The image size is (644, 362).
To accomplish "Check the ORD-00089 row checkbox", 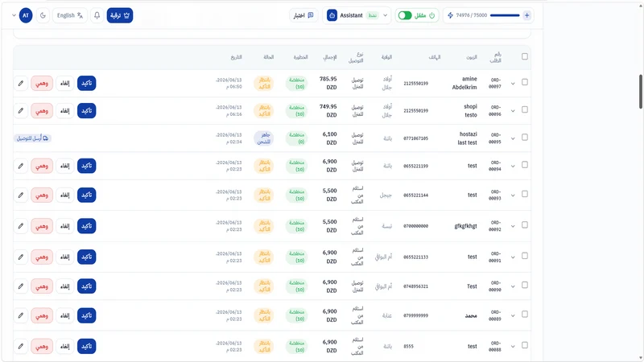I will [x=525, y=314].
